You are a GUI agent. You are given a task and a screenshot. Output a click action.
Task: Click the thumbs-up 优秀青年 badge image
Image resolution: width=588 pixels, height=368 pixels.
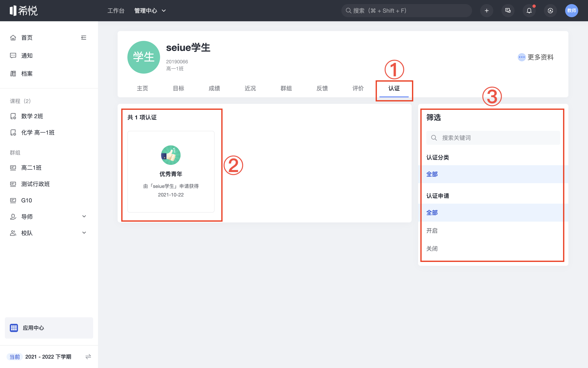tap(171, 155)
